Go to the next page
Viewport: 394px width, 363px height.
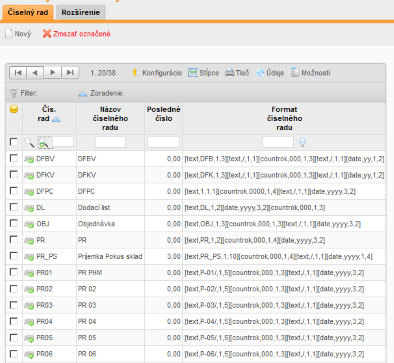click(x=53, y=72)
